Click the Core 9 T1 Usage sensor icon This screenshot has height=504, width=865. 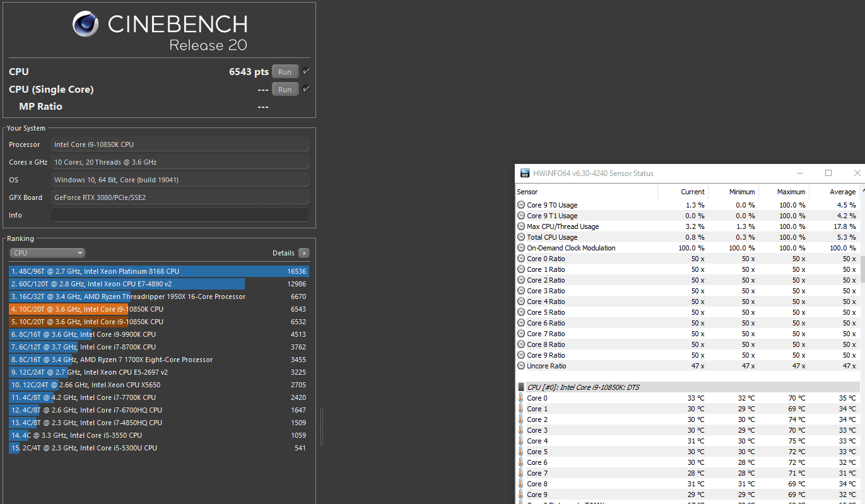[x=521, y=216]
